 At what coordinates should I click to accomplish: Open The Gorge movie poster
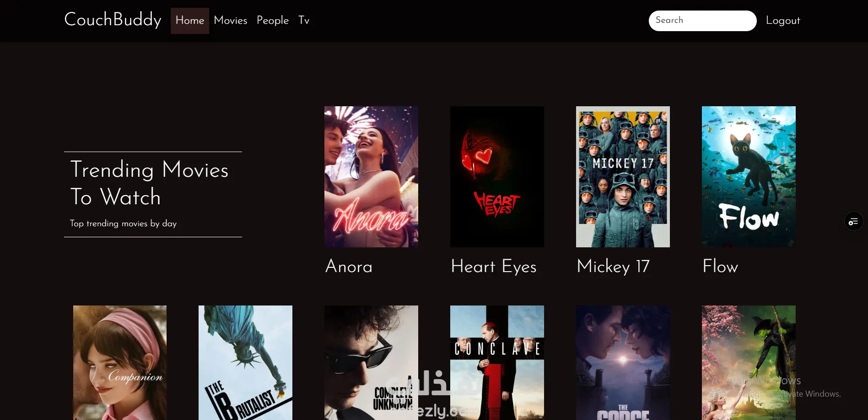point(623,363)
